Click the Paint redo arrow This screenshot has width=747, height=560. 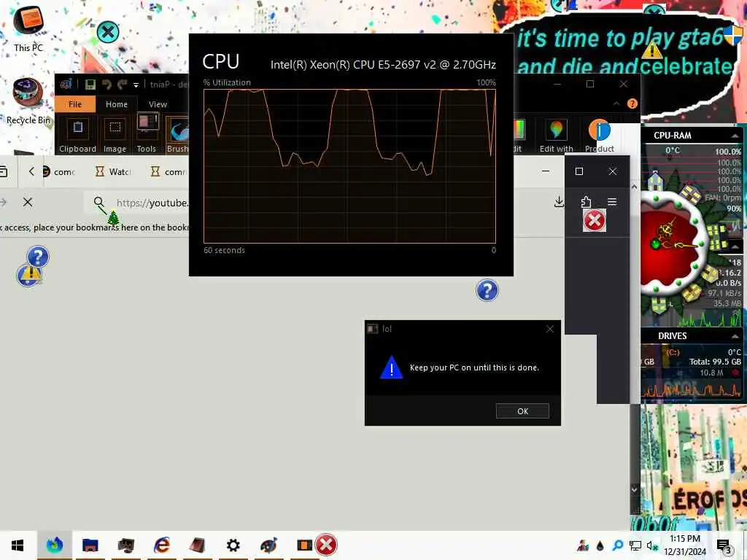pos(123,85)
